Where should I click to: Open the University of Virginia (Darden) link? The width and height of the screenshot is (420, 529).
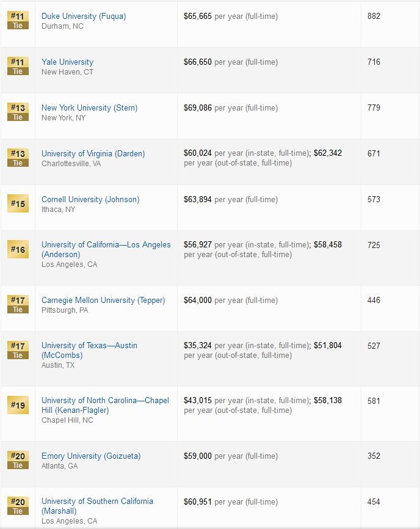pos(93,154)
